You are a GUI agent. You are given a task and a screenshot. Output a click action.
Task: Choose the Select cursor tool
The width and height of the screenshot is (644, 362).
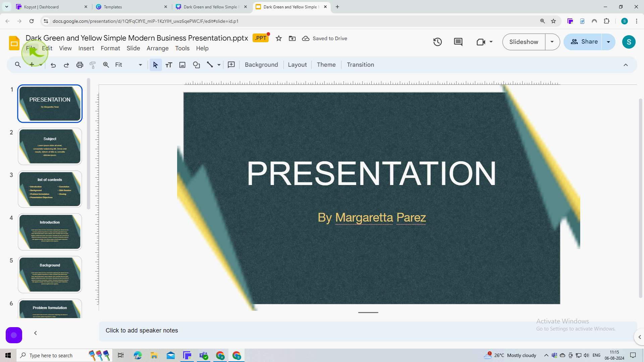pyautogui.click(x=155, y=65)
